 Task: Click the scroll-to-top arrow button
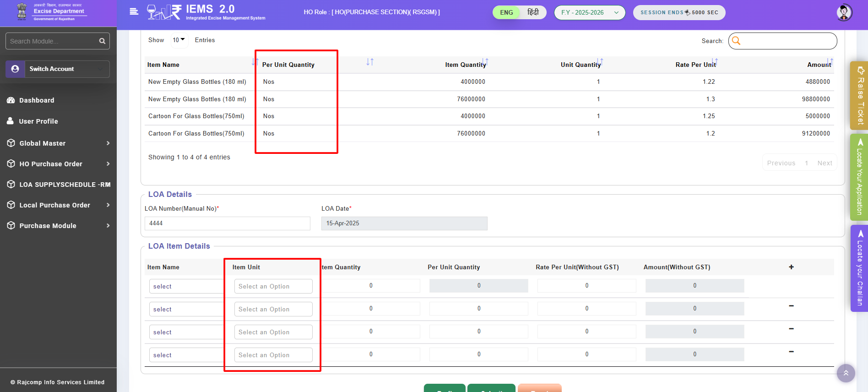(846, 373)
